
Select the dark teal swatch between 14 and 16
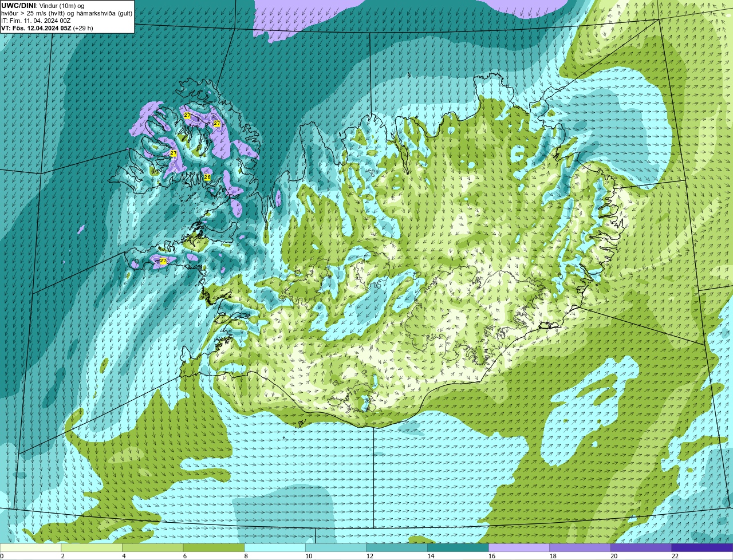coord(458,547)
